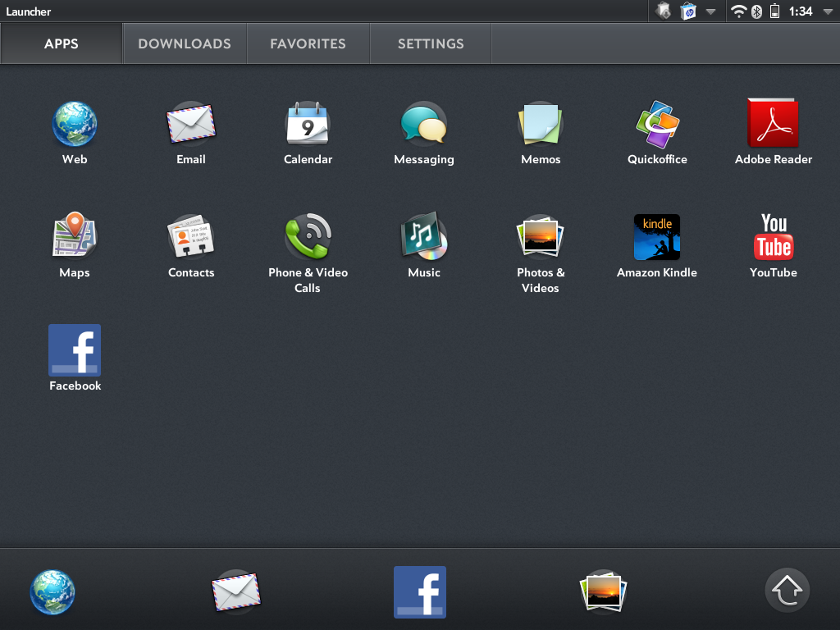This screenshot has width=840, height=630.
Task: Launch Amazon Kindle
Action: click(657, 237)
